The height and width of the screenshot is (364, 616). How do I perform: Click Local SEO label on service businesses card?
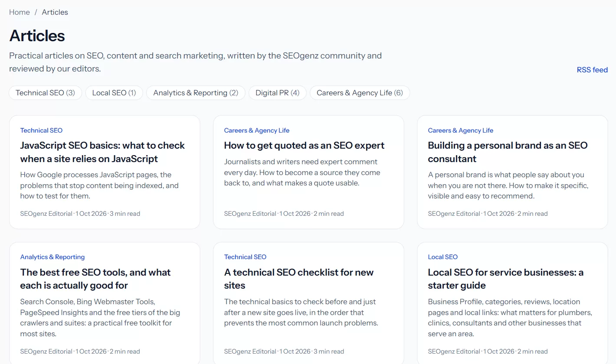[443, 257]
